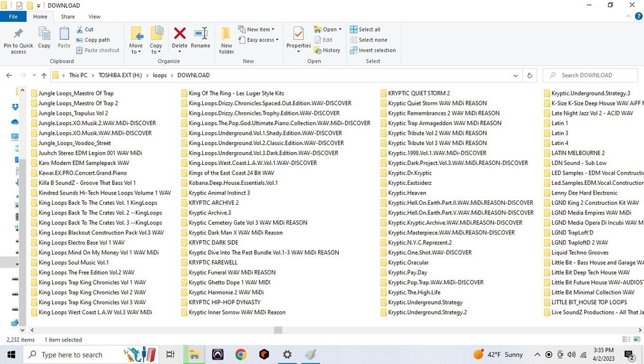Click the Open dropdown in ribbon
This screenshot has width=644, height=364.
coord(328,30)
